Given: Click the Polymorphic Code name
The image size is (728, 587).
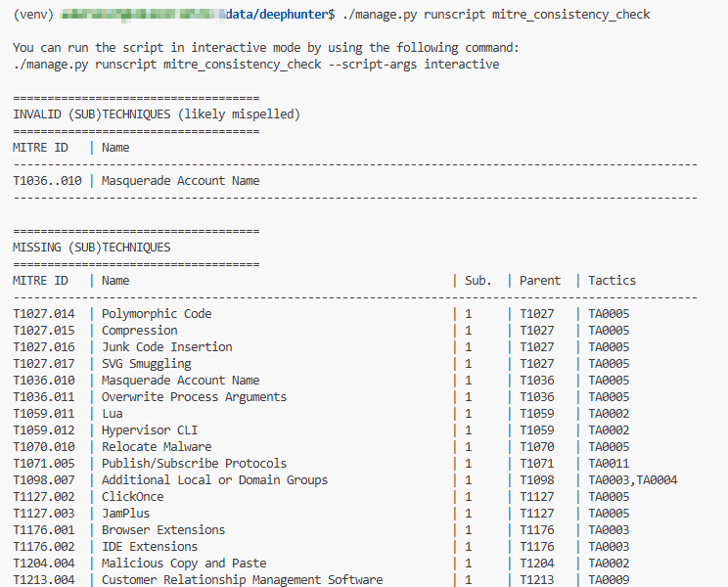Looking at the screenshot, I should (157, 314).
